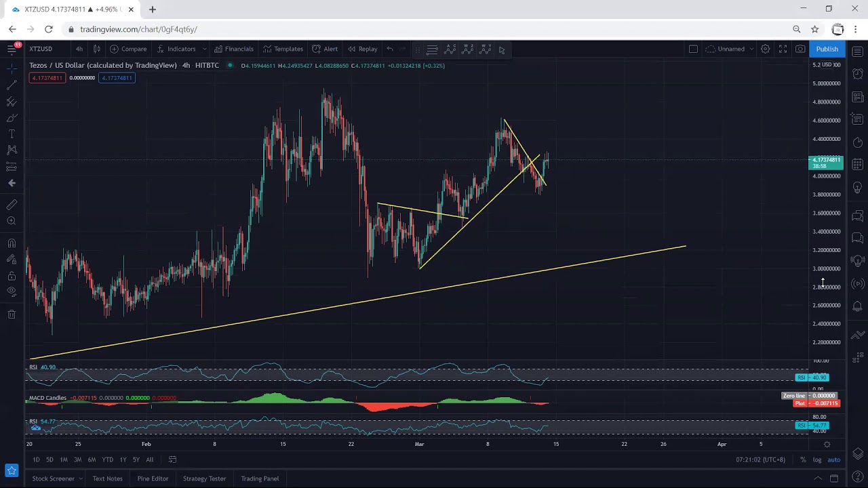Screen dimensions: 868x488
Task: Select the YTD date range
Action: 107,460
